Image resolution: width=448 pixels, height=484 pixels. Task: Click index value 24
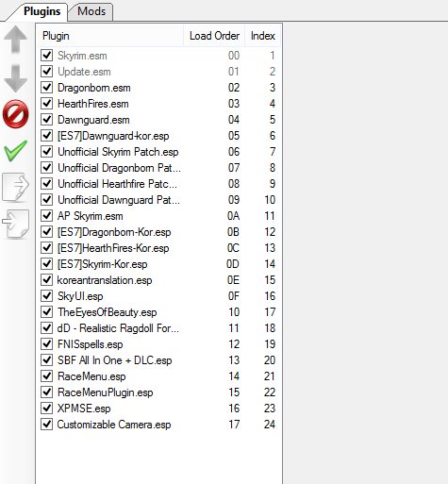click(x=270, y=425)
